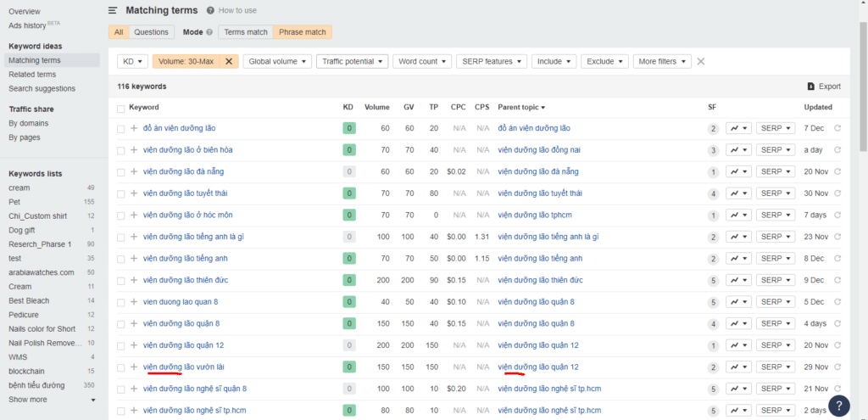This screenshot has height=420, width=868.
Task: Remove the Volume: 30-Max filter with X
Action: coord(229,61)
